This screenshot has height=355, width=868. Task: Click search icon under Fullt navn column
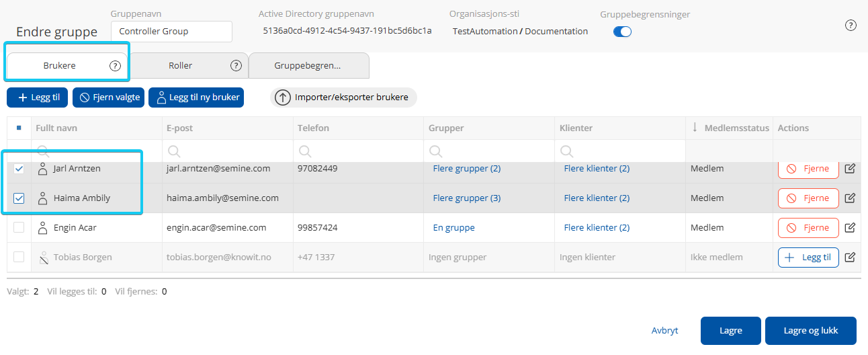click(43, 151)
